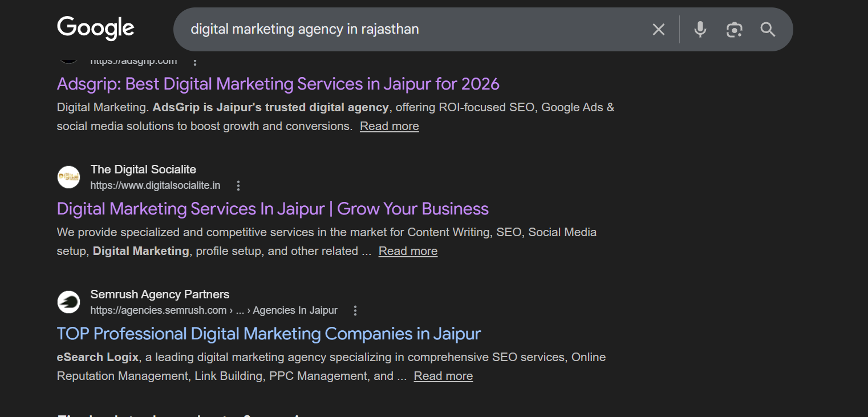Viewport: 868px width, 417px height.
Task: Click Semrush Agency Partners site name
Action: pyautogui.click(x=160, y=294)
